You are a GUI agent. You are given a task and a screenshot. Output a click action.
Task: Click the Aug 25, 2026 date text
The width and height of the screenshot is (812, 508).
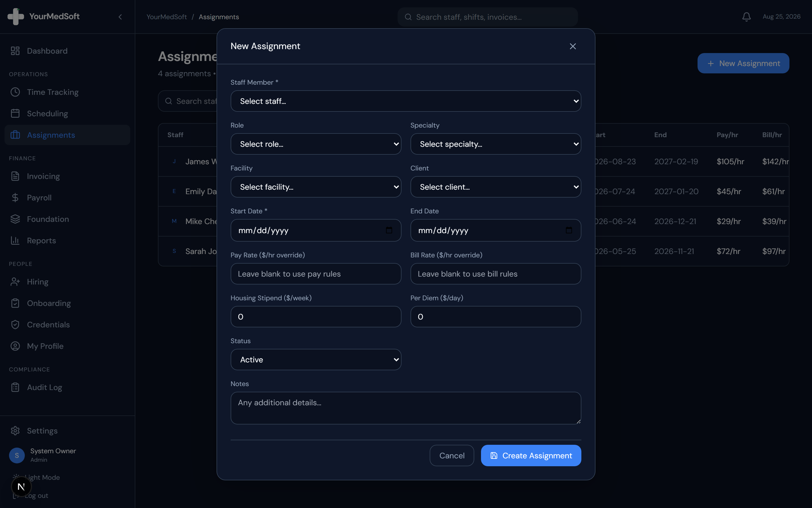(782, 16)
